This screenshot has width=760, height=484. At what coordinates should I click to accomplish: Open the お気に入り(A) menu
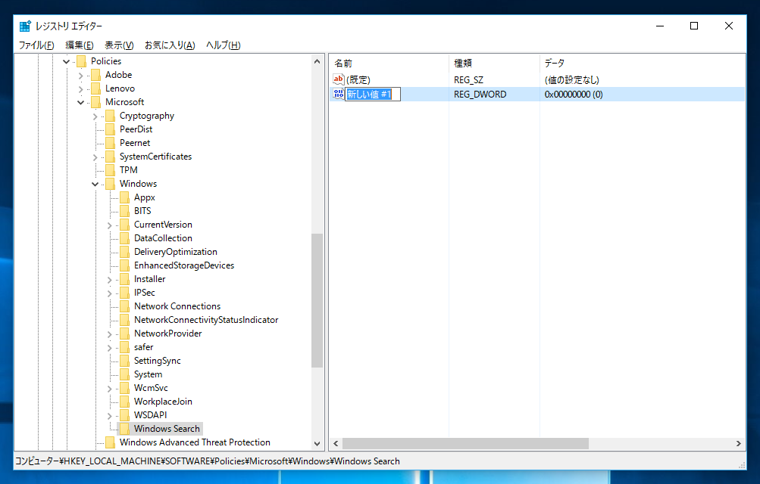(170, 45)
